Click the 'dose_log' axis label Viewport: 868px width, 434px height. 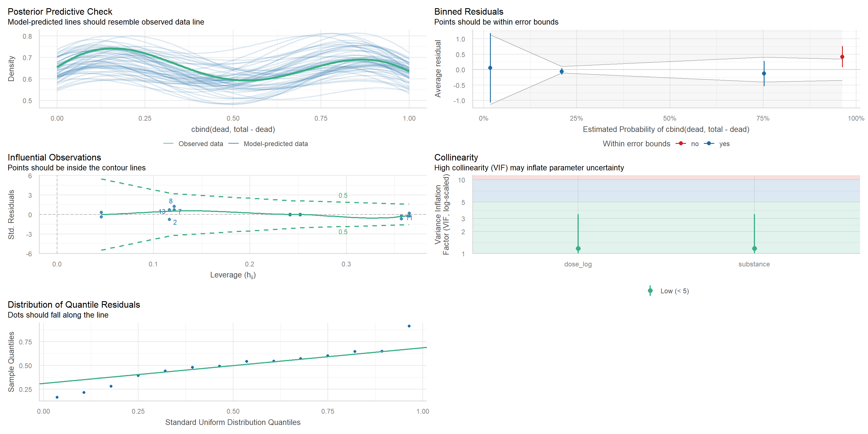click(578, 264)
